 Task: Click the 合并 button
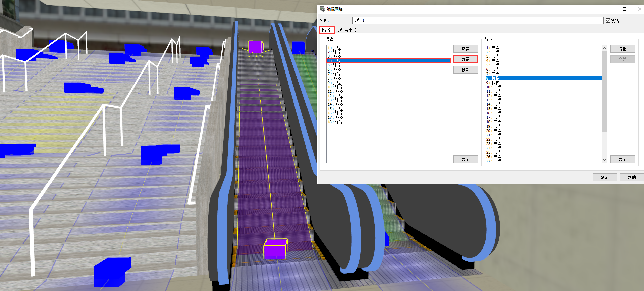pos(623,59)
